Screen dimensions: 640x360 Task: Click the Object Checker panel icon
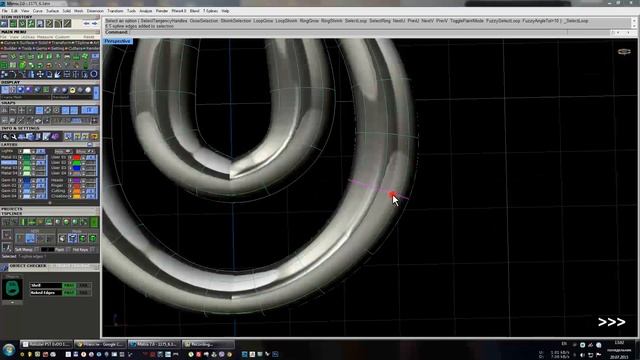coord(4,267)
